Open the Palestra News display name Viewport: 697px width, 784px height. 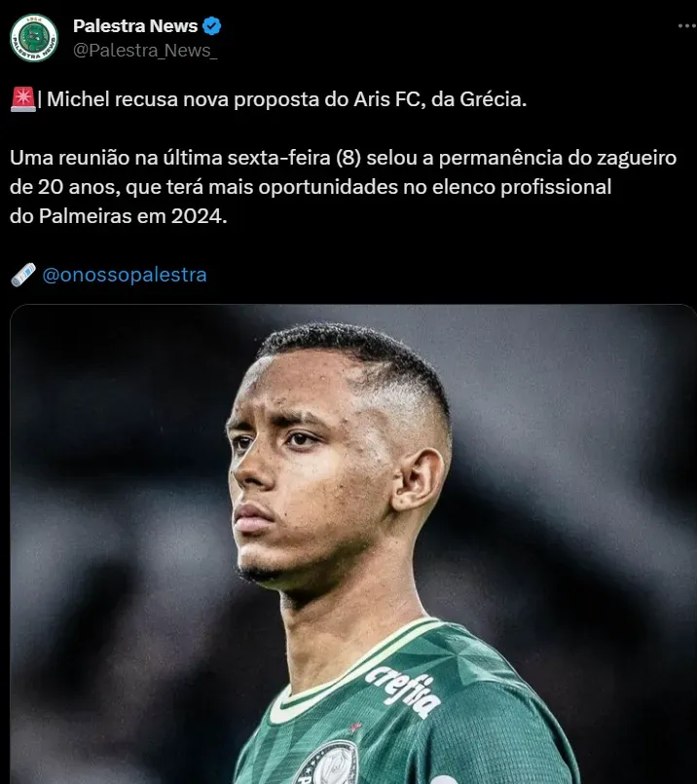tap(135, 26)
